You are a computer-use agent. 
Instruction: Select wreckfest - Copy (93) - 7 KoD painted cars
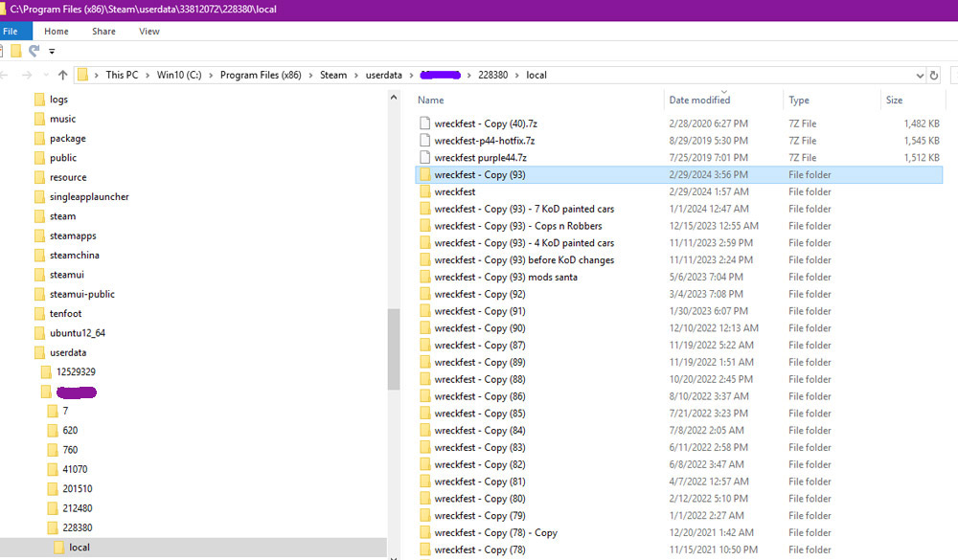tap(524, 209)
